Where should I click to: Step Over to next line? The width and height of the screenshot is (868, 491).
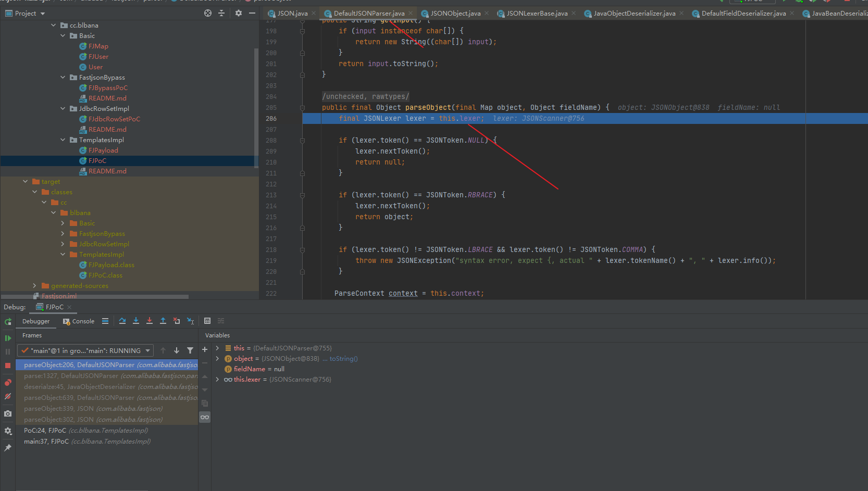[x=122, y=321]
